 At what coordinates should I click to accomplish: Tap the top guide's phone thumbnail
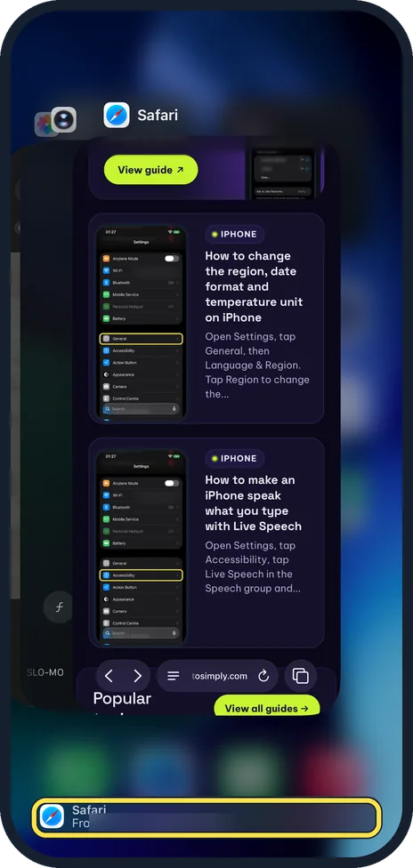(283, 173)
